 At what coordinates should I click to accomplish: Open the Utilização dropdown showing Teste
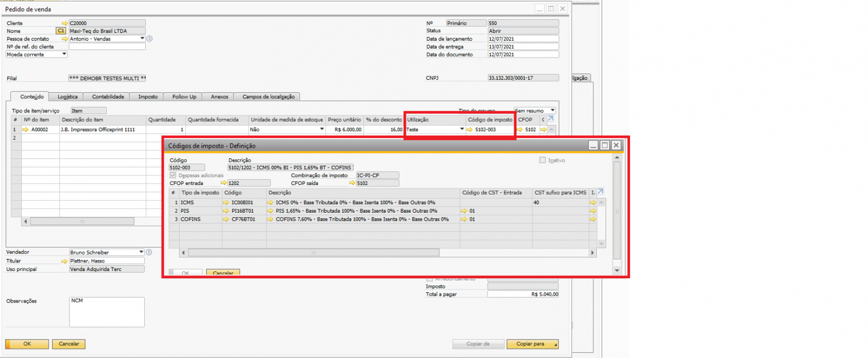[x=461, y=130]
